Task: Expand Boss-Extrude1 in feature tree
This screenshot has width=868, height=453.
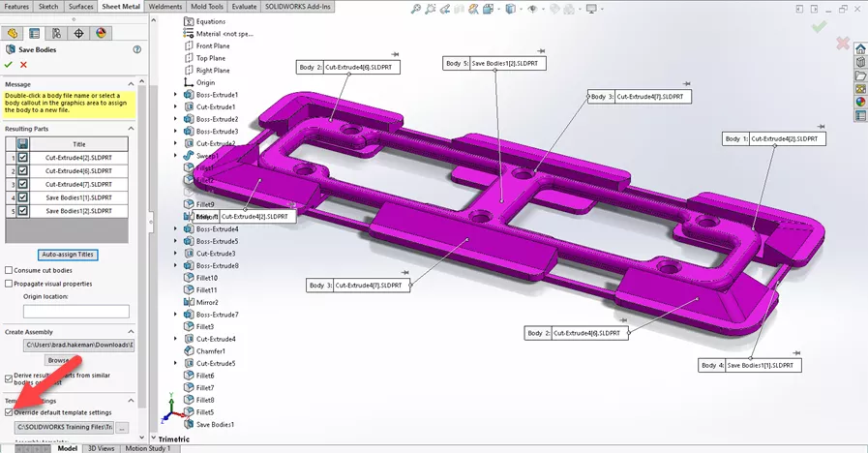Action: tap(176, 95)
